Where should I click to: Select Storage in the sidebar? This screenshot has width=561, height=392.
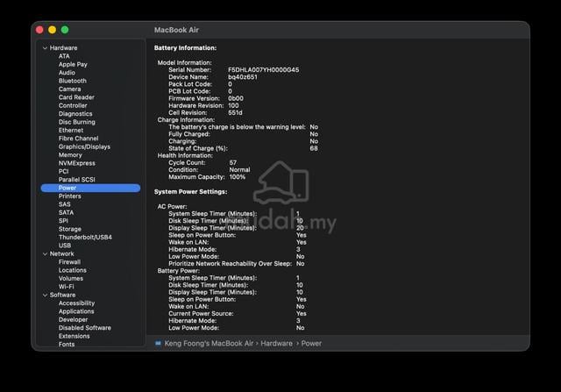click(70, 229)
